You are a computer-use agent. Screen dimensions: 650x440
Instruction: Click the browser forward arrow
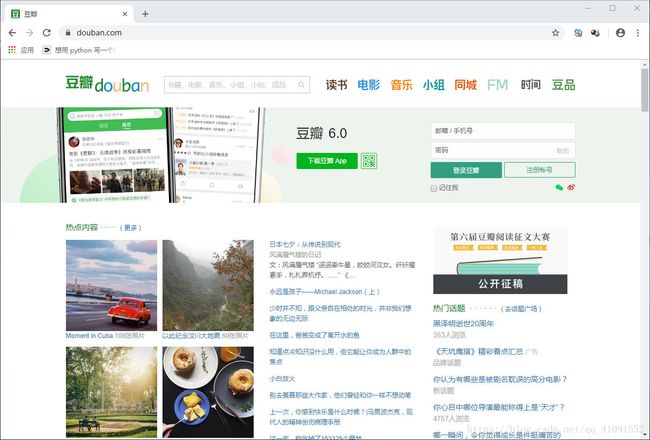pyautogui.click(x=29, y=33)
